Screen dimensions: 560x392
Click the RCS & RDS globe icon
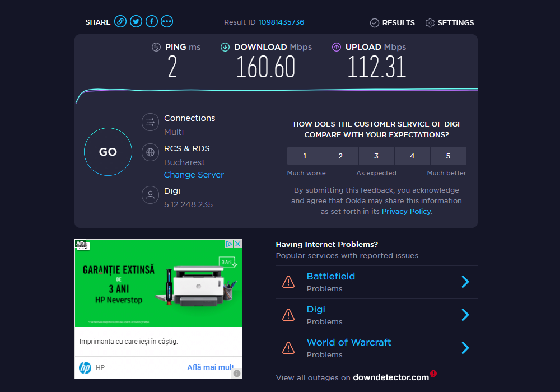pos(150,152)
